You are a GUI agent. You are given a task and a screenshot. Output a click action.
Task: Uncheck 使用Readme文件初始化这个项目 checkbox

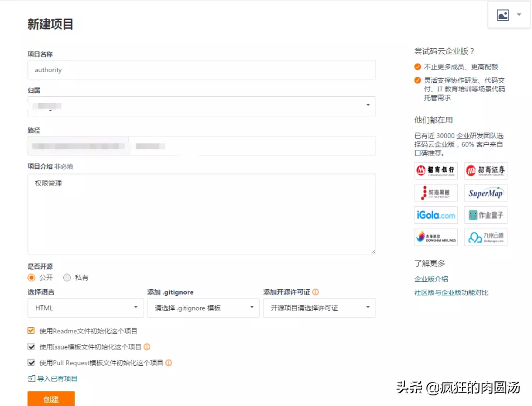click(31, 331)
